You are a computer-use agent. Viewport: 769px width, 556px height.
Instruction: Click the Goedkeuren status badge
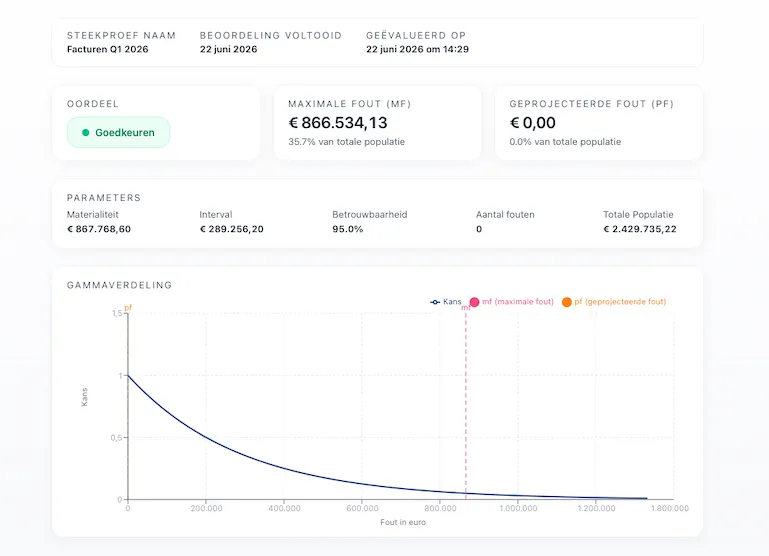[x=118, y=132]
